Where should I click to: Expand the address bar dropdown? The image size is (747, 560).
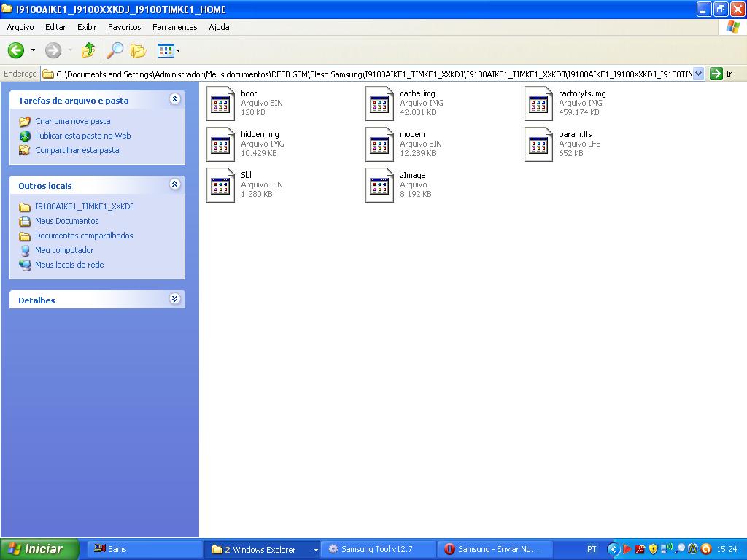(x=698, y=74)
